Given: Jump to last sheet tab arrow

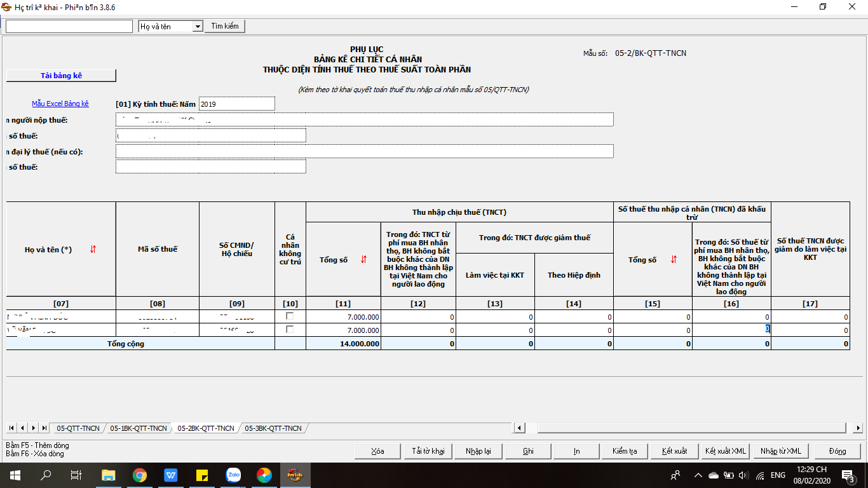Looking at the screenshot, I should click(44, 428).
